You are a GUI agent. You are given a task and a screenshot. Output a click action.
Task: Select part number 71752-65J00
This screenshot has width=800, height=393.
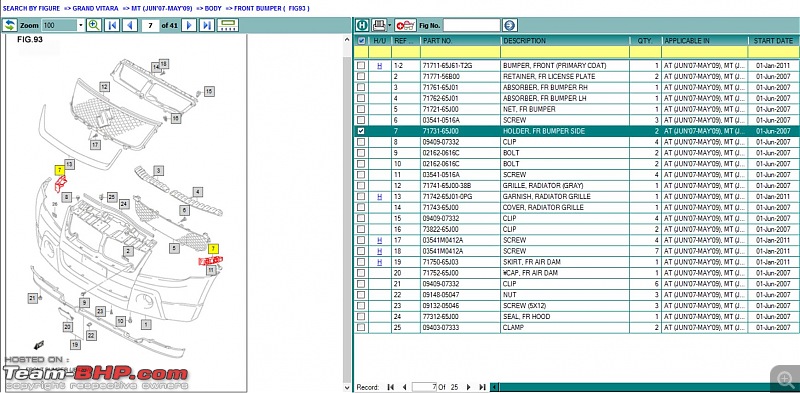(440, 273)
